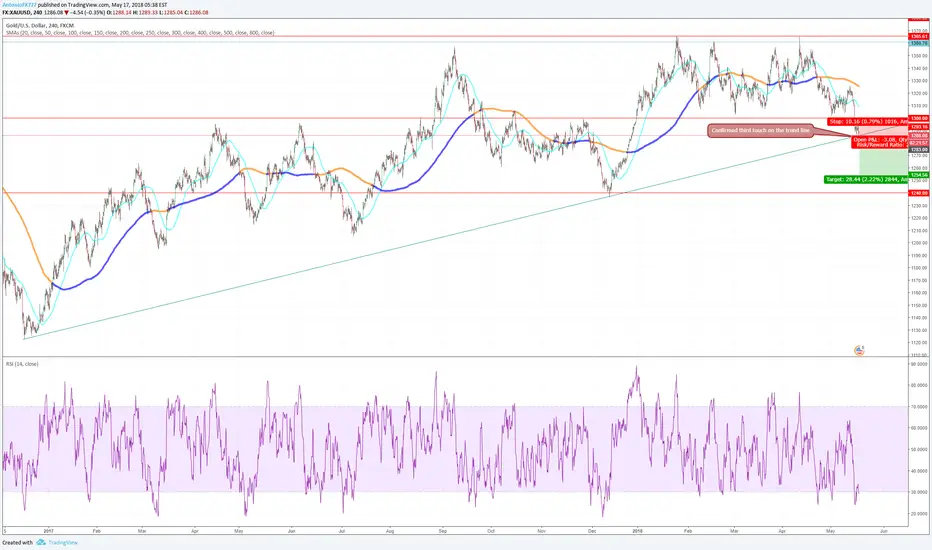Click the Open P&L risk/reward label
This screenshot has height=550, width=932.
pos(880,142)
